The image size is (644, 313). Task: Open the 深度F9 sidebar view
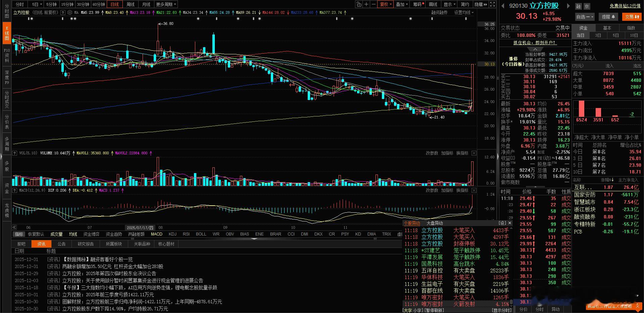[x=7, y=77]
